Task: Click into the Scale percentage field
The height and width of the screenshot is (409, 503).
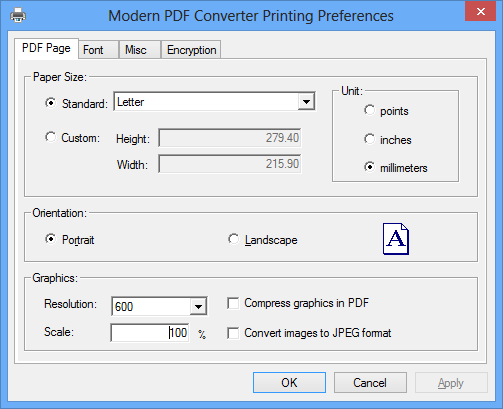Action: pyautogui.click(x=150, y=333)
